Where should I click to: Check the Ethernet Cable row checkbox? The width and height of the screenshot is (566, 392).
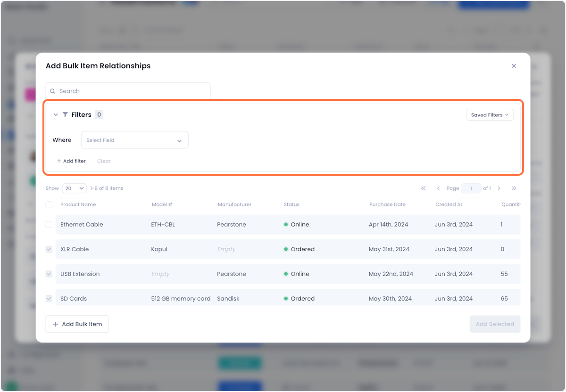click(x=49, y=225)
